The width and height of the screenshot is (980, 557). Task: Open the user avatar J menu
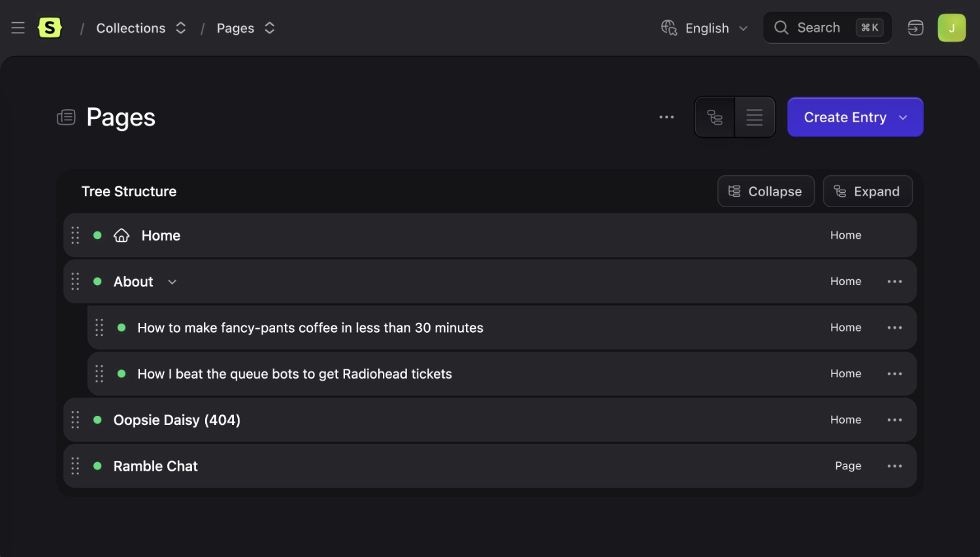pos(951,28)
